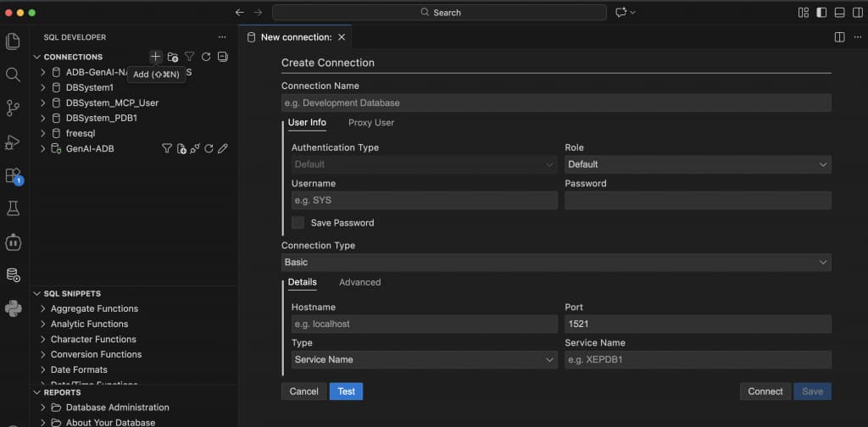Enable the Save Password checkbox
This screenshot has height=427, width=868.
[298, 223]
